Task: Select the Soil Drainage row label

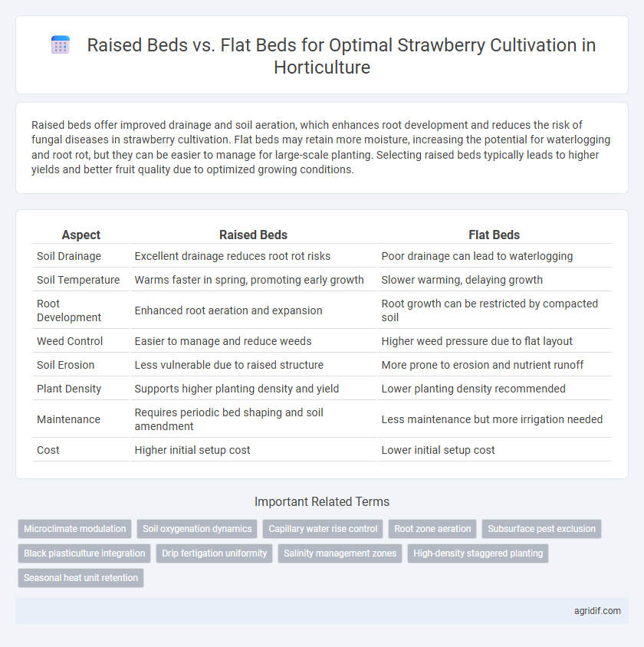Action: pyautogui.click(x=69, y=256)
